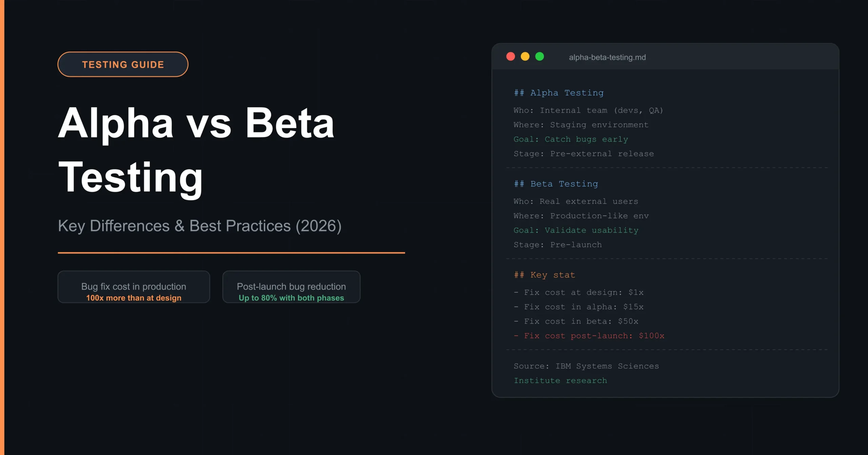Click the 'Where: Staging environment' line
This screenshot has height=455, width=868.
[581, 125]
